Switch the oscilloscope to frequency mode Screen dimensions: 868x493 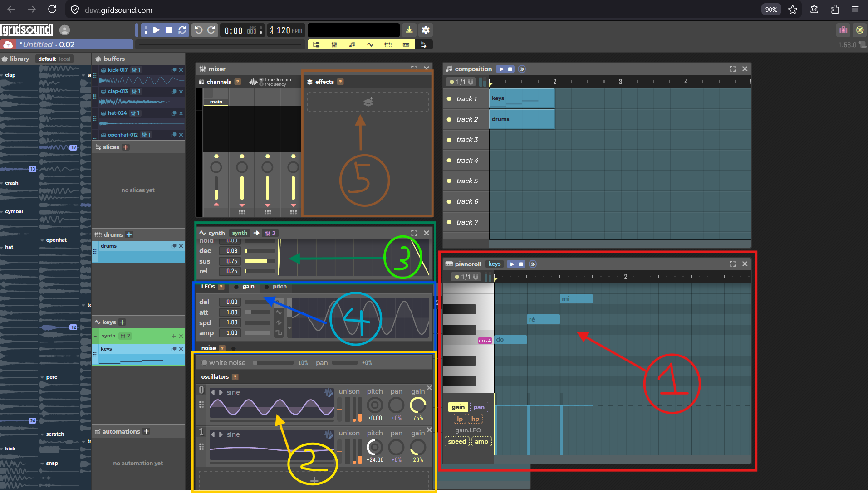pos(261,84)
